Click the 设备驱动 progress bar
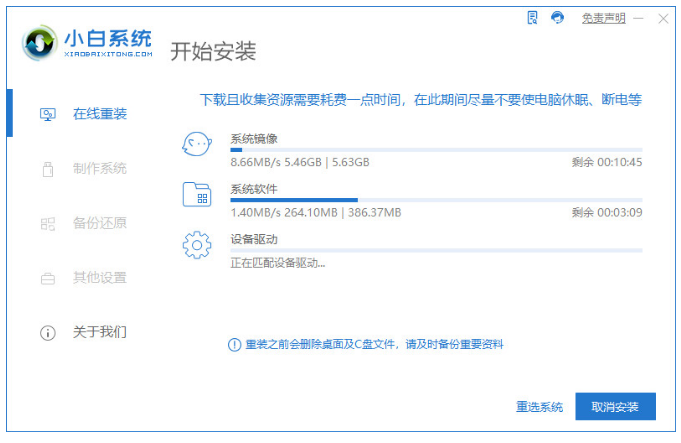The height and width of the screenshot is (443, 681). point(436,251)
